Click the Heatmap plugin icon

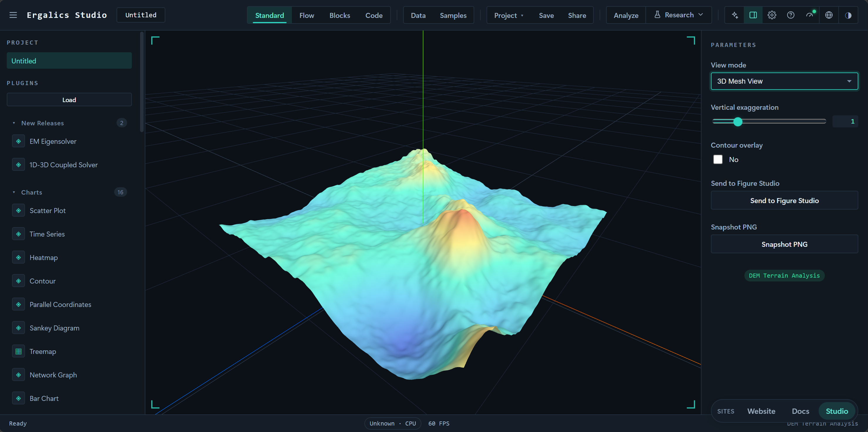click(x=18, y=258)
